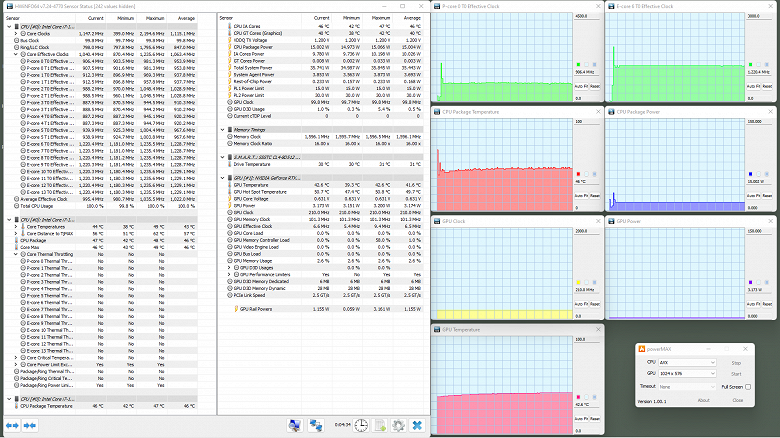Screen dimensions: 780x438
Task: Click the Close text button in powerMAX
Action: coord(738,400)
